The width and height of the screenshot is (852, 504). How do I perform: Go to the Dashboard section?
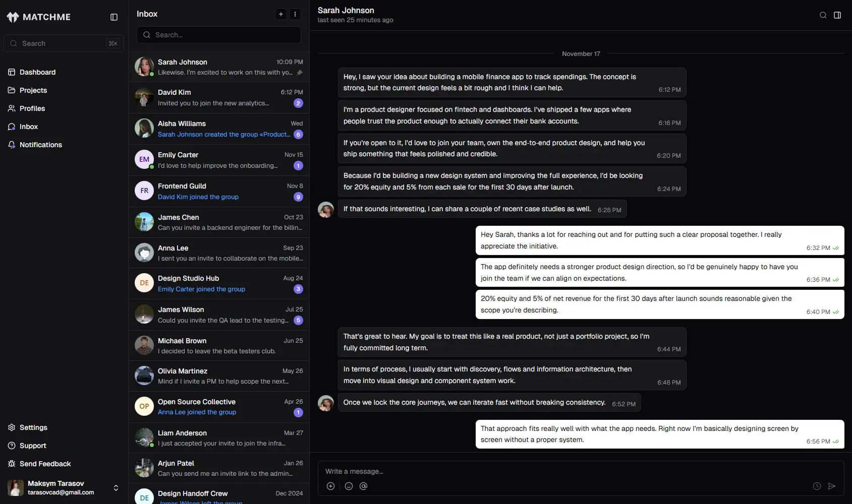pos(37,72)
